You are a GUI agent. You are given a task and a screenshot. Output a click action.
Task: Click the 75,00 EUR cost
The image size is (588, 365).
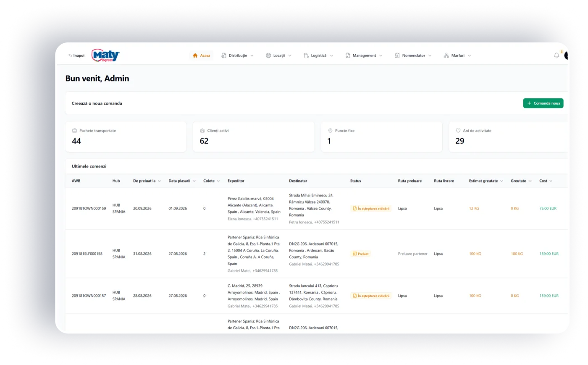tap(548, 209)
